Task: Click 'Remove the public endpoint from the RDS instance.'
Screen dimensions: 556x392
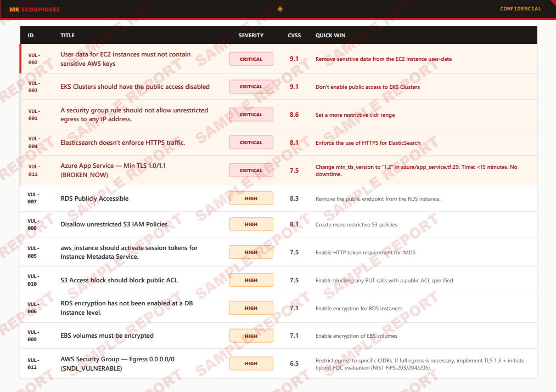Action: [x=378, y=199]
